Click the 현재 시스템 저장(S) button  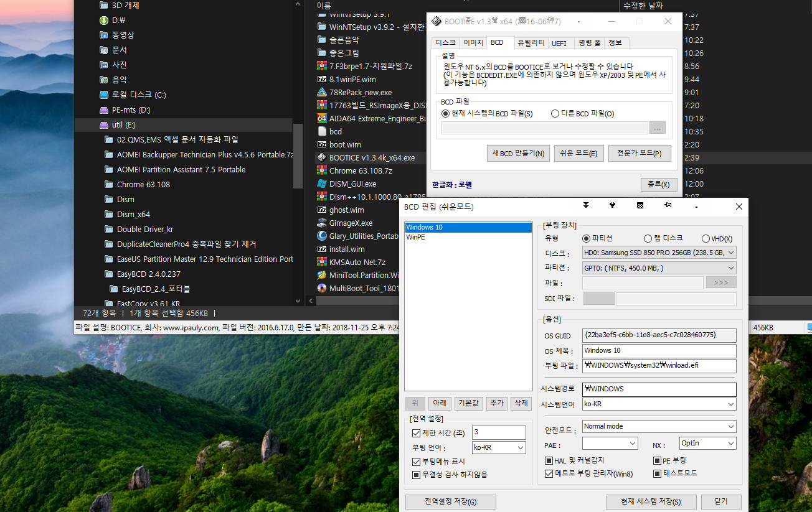651,502
